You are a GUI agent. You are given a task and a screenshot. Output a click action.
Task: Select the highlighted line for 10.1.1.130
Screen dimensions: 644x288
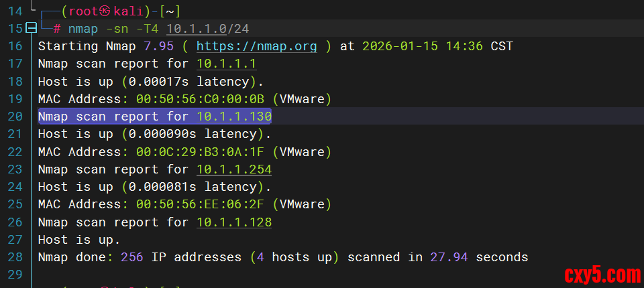(x=154, y=117)
